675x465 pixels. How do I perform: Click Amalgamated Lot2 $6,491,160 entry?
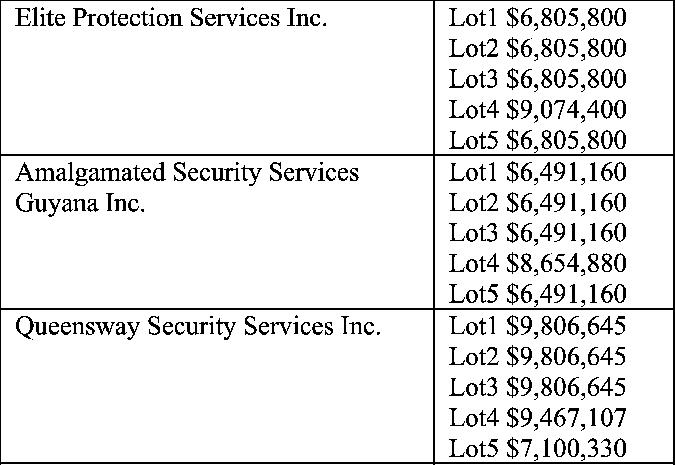(x=537, y=203)
